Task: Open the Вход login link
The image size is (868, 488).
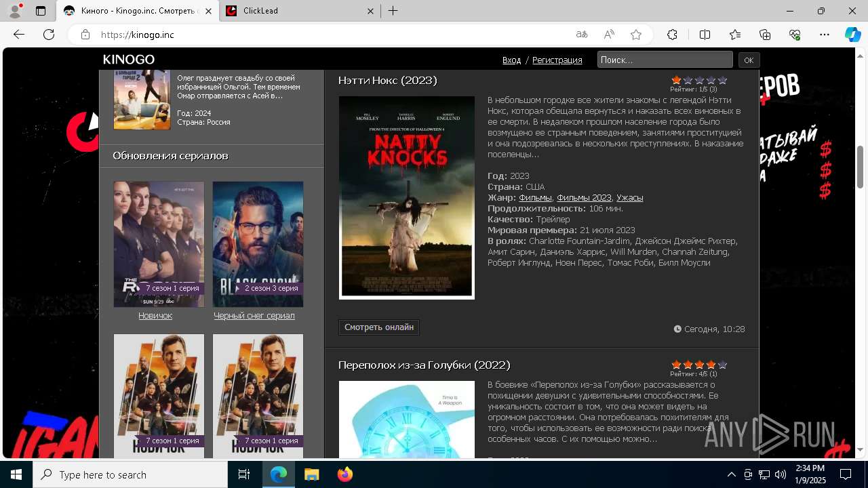Action: click(x=511, y=60)
